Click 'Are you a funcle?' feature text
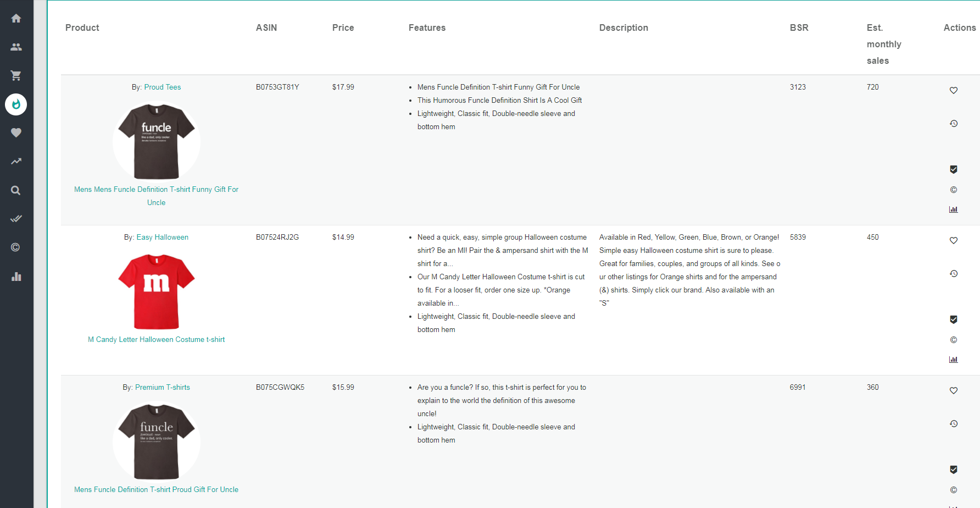This screenshot has width=980, height=508. coord(502,400)
